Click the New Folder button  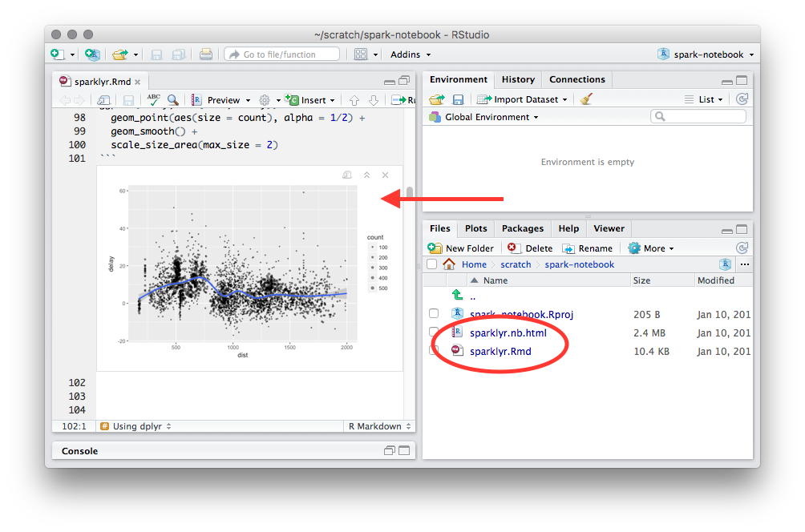coord(462,248)
